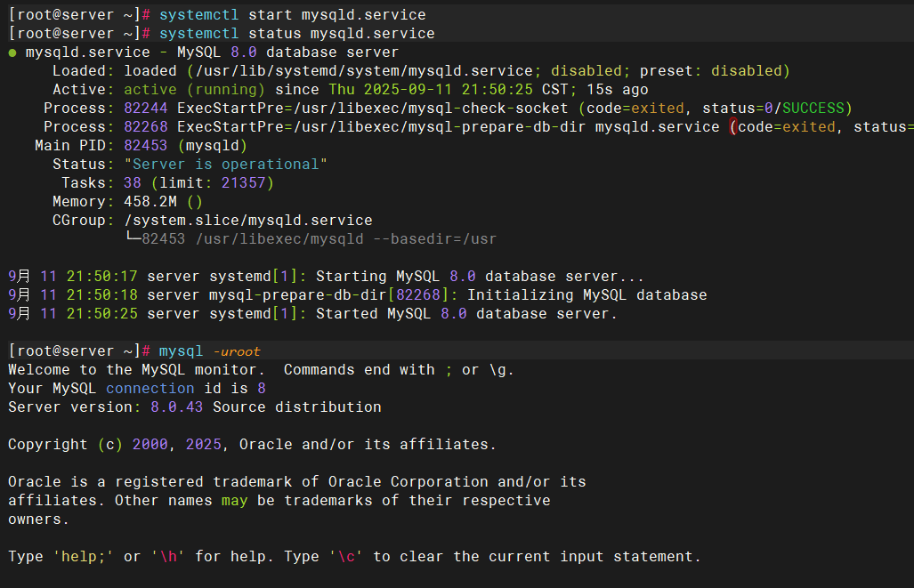Click the 'Server is operational' status string
914x588 pixels.
click(225, 164)
